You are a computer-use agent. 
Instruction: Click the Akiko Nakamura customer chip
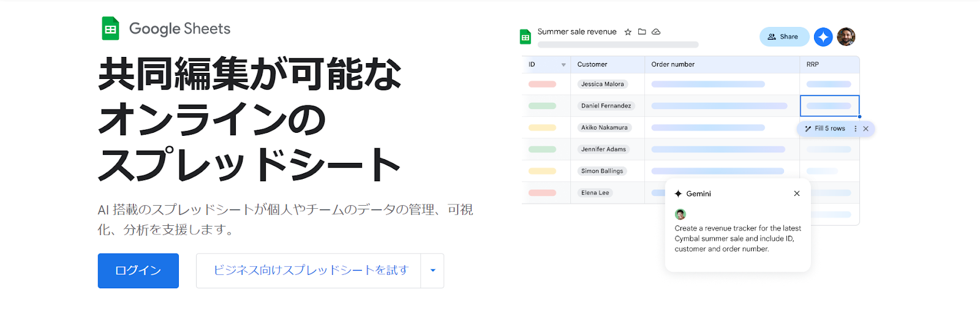point(605,128)
